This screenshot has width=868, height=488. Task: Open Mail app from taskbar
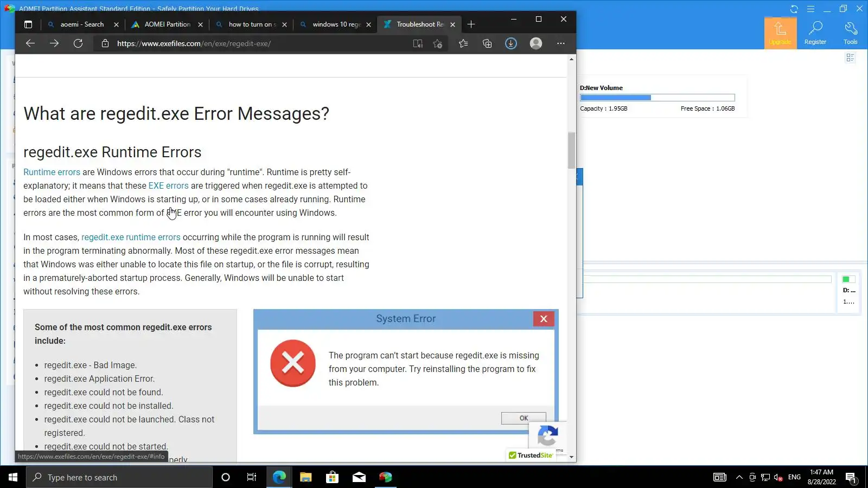[359, 477]
